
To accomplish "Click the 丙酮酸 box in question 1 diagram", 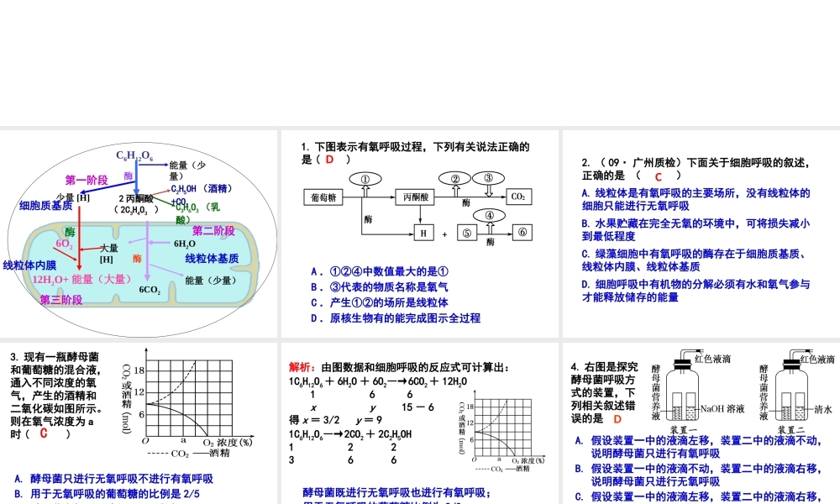I will click(414, 196).
